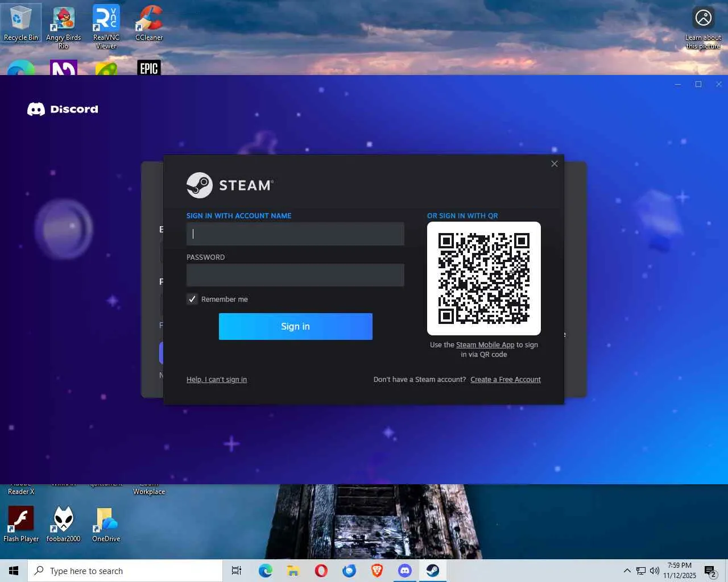
Task: Switch to Discord via the taskbar icon
Action: pos(404,571)
